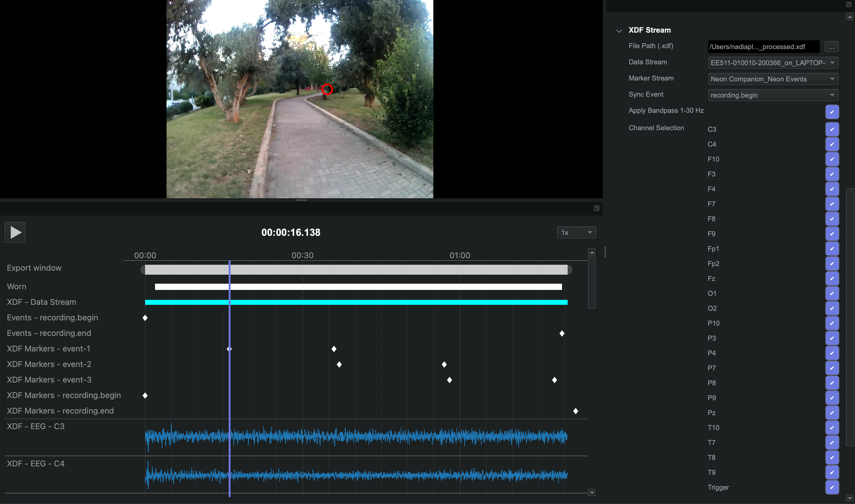Browse for the .xdf file with the ellipsis button
The height and width of the screenshot is (504, 855).
pyautogui.click(x=831, y=47)
